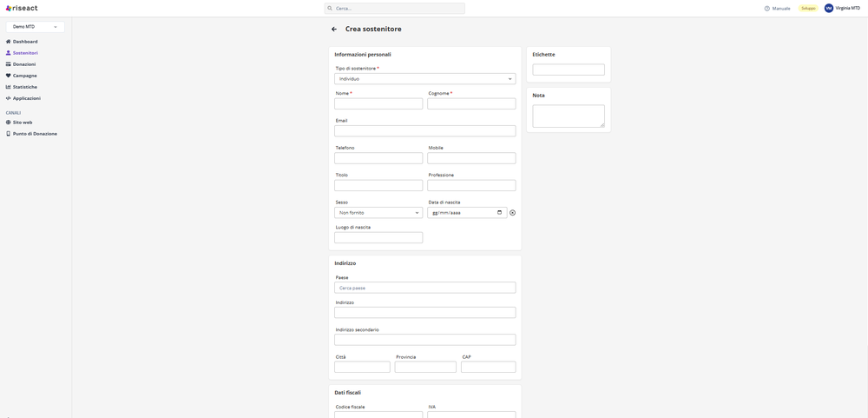Viewport: 868px width, 418px height.
Task: Open Punto di Donazione channel
Action: [x=35, y=134]
